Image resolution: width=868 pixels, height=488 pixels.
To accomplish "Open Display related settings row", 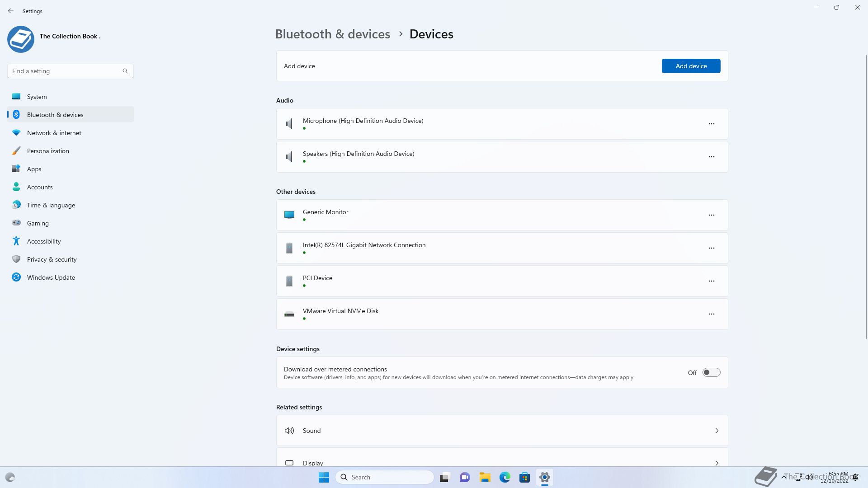I will tap(502, 457).
